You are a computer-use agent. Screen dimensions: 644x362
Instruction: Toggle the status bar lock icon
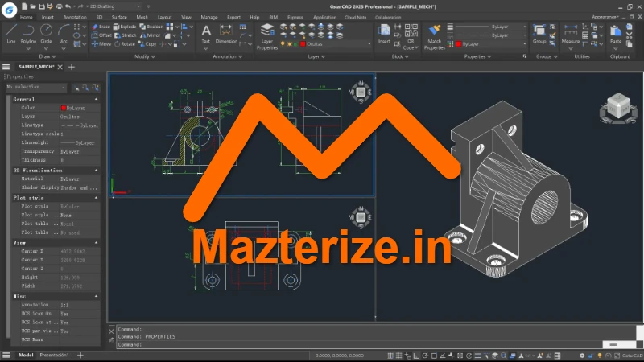tap(591, 356)
